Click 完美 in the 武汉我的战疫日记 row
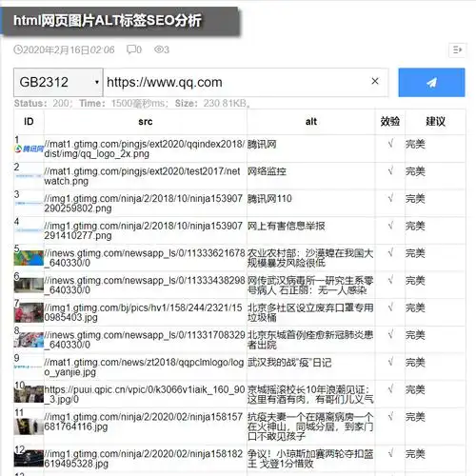476x476 pixels. pos(415,363)
